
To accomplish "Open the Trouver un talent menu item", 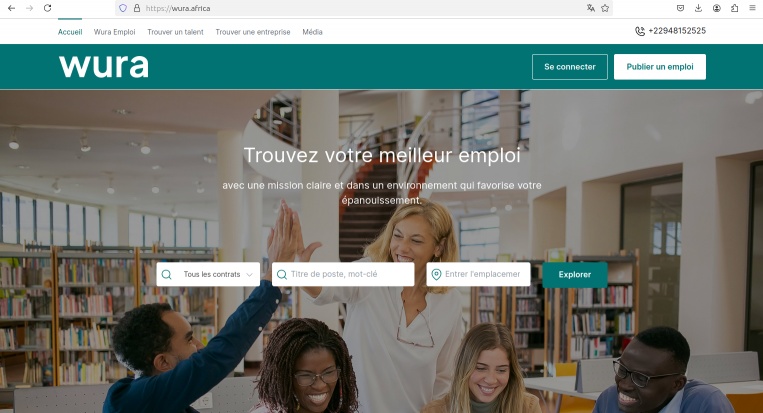I will tap(175, 32).
